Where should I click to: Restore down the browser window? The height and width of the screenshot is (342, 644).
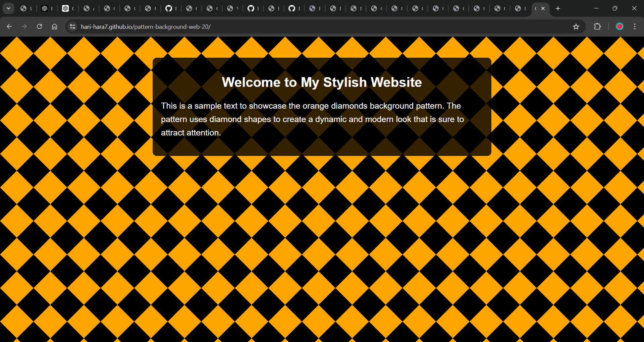pyautogui.click(x=615, y=8)
